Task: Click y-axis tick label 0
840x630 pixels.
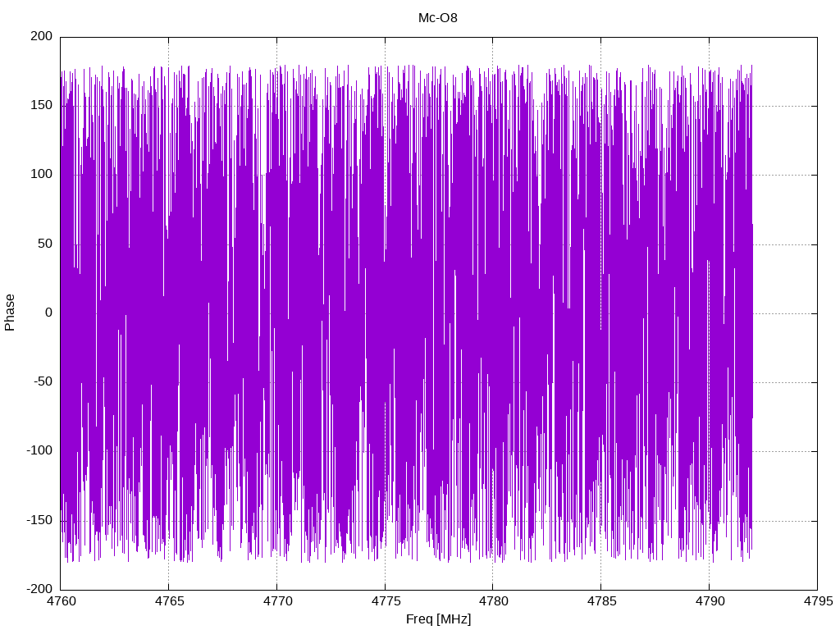Action: (x=49, y=313)
